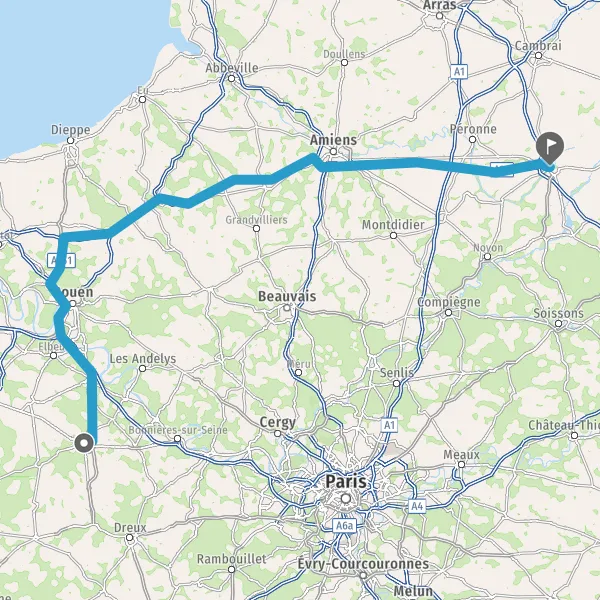Select the Dieppe town label
This screenshot has height=600, width=600.
pyautogui.click(x=70, y=130)
